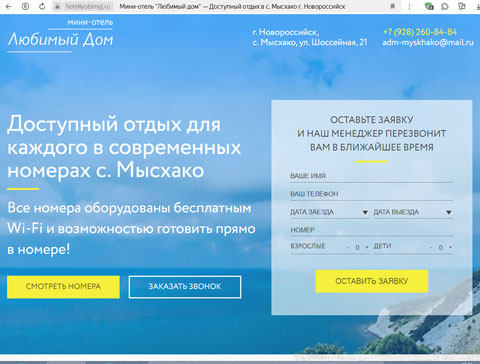Open the green protection extension icon

[429, 6]
